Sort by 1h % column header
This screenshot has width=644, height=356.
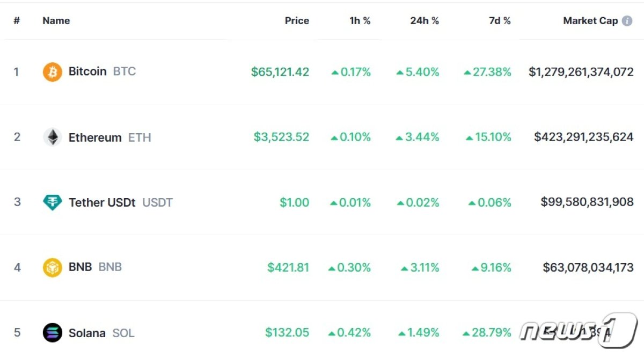coord(360,21)
